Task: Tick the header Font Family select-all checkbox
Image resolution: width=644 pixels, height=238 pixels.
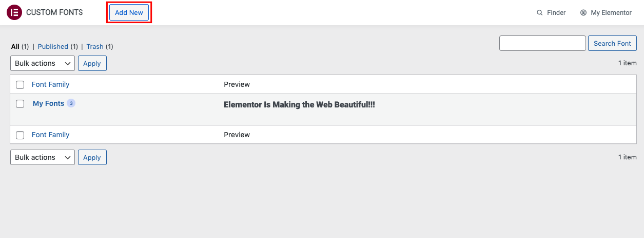Action: [x=20, y=85]
